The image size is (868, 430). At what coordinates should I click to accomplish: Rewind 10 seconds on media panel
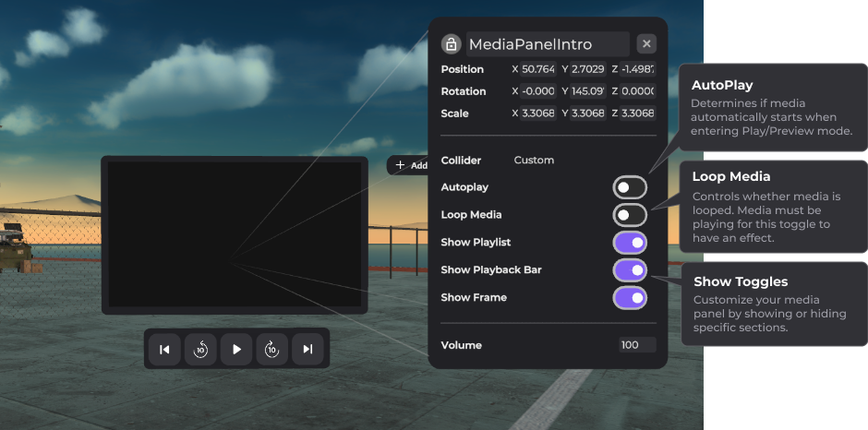(200, 349)
